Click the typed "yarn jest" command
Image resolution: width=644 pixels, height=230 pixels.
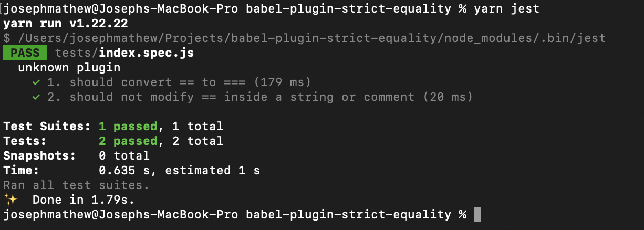coord(506,9)
